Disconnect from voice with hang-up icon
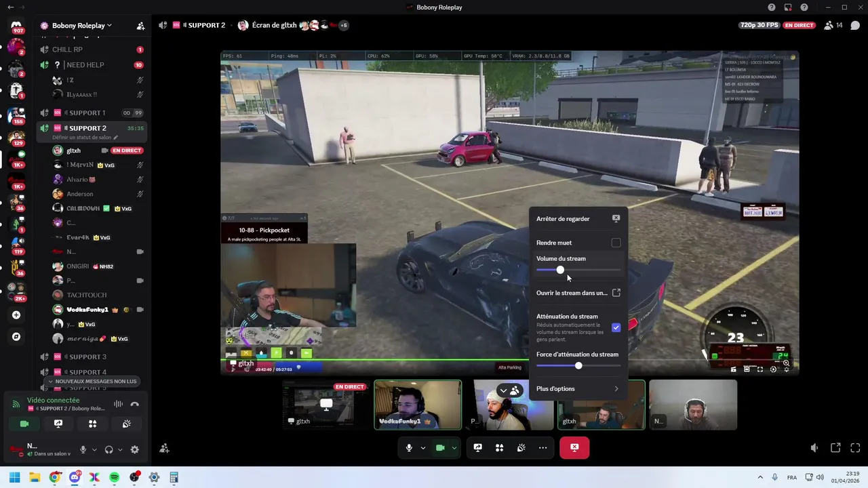Screen dimensions: 868x488 click(x=134, y=404)
